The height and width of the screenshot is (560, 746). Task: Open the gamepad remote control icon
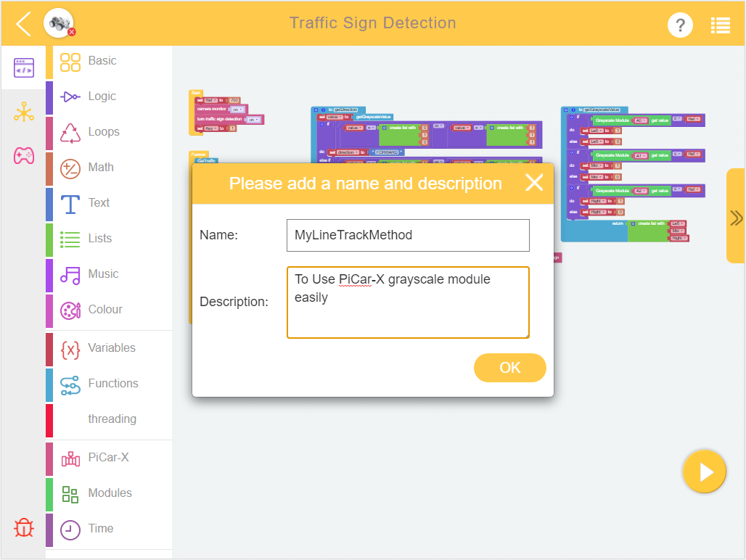point(24,155)
